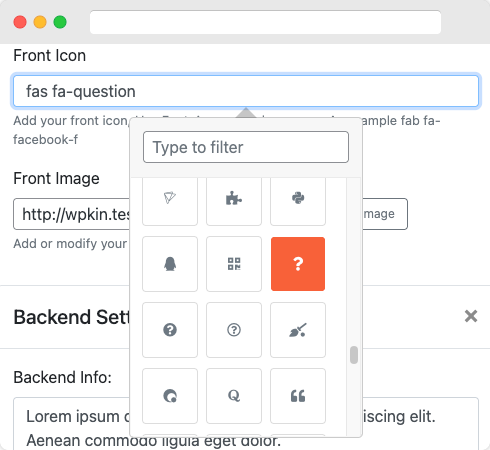
Task: Click the icon picker scrollbar handle
Action: point(354,355)
